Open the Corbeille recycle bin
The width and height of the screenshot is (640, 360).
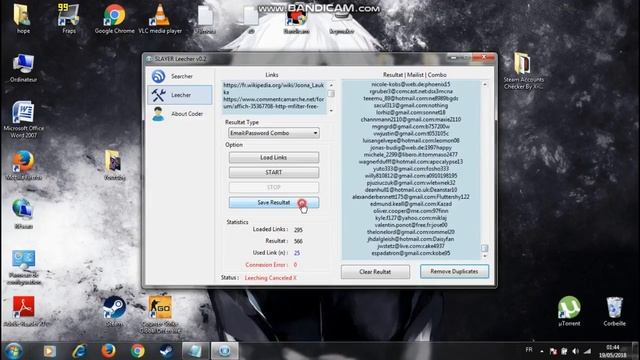[614, 311]
